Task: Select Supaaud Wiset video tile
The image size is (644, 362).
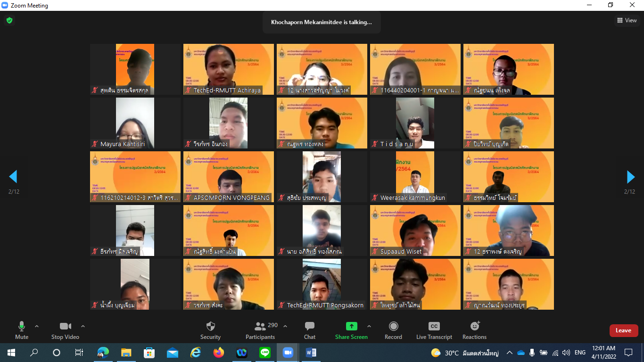Action: coord(415,230)
